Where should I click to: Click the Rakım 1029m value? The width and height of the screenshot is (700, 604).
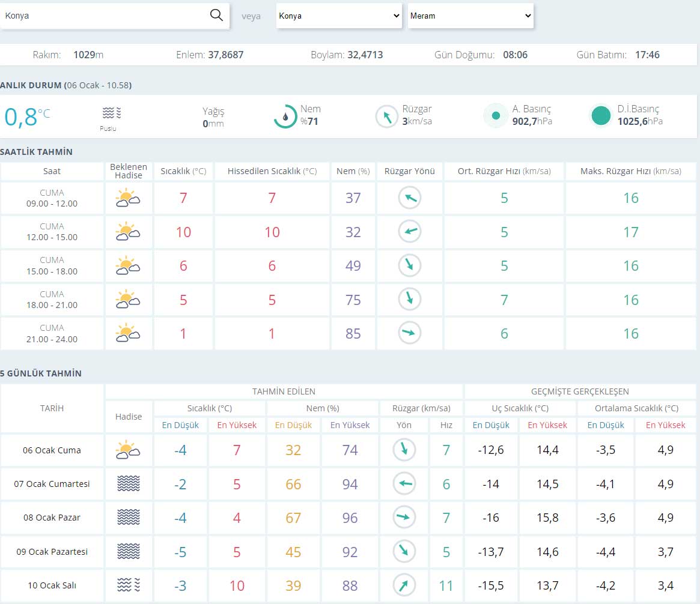click(x=88, y=55)
